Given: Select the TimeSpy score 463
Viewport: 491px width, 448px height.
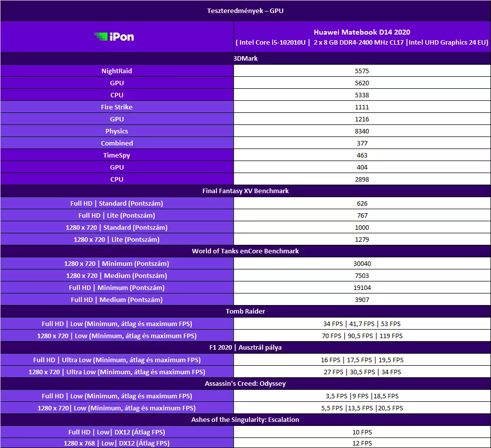Looking at the screenshot, I should pos(362,155).
